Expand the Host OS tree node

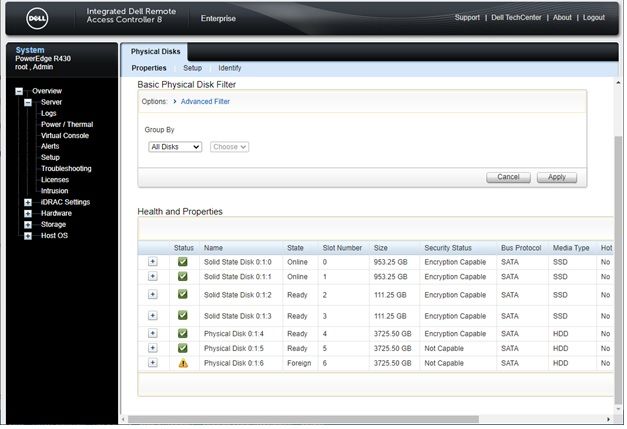28,236
